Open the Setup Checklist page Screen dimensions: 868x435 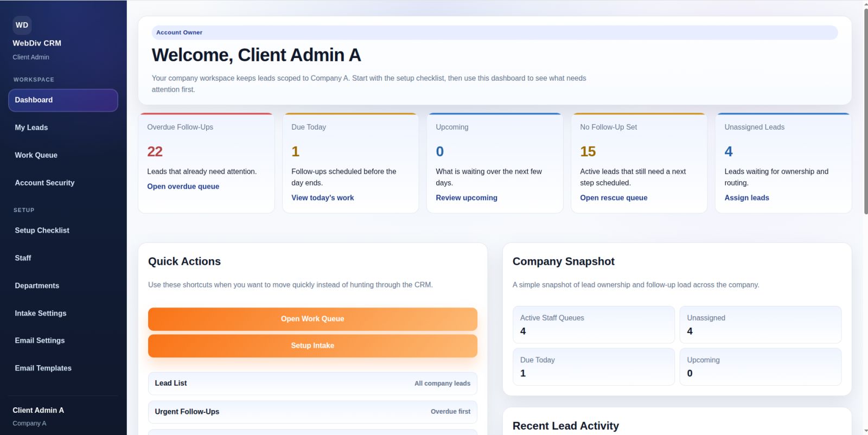pyautogui.click(x=42, y=231)
